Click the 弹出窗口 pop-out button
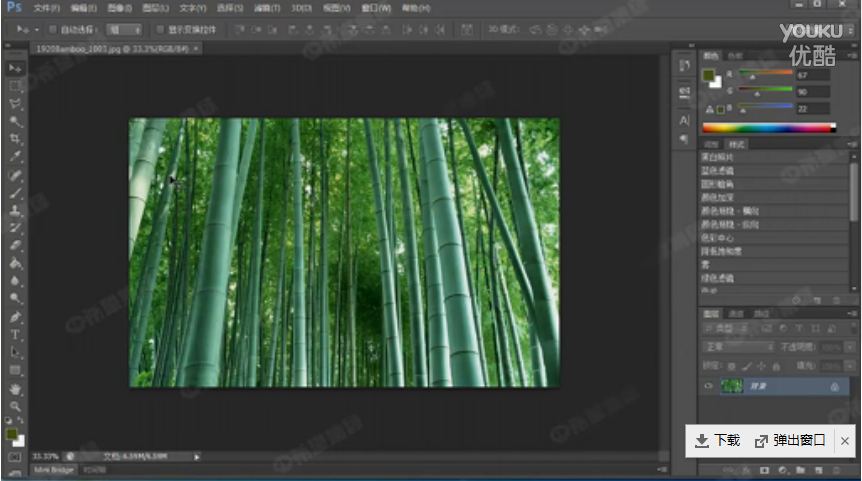Image resolution: width=862 pixels, height=481 pixels. pyautogui.click(x=790, y=440)
